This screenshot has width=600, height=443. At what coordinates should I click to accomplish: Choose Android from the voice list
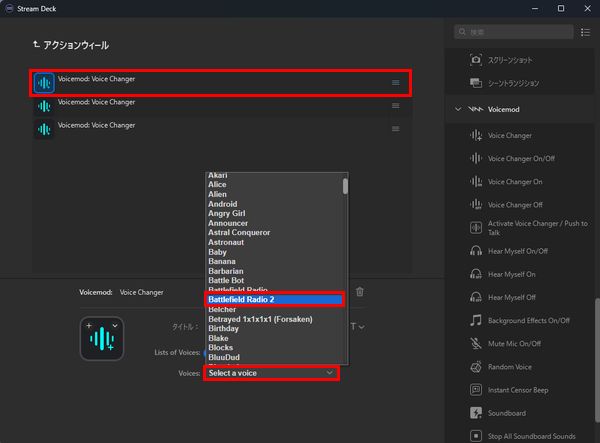coord(222,204)
